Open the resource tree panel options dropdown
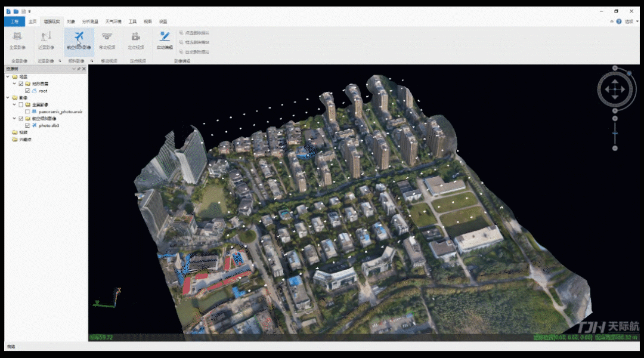The height and width of the screenshot is (358, 644). click(x=73, y=69)
